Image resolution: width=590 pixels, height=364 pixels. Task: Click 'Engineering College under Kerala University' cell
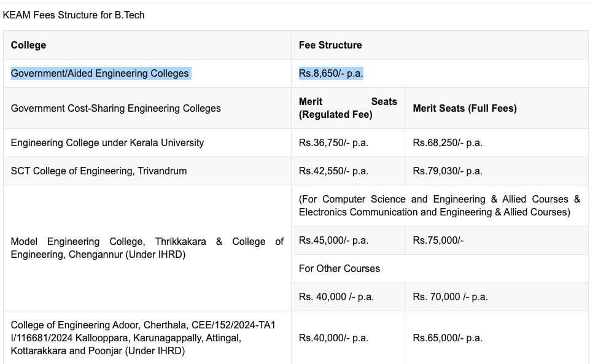tap(107, 143)
